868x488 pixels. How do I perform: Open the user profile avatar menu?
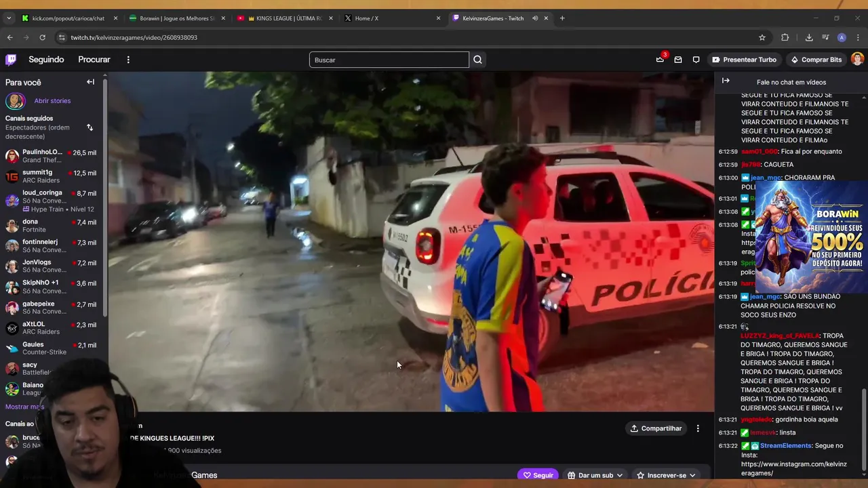point(857,60)
